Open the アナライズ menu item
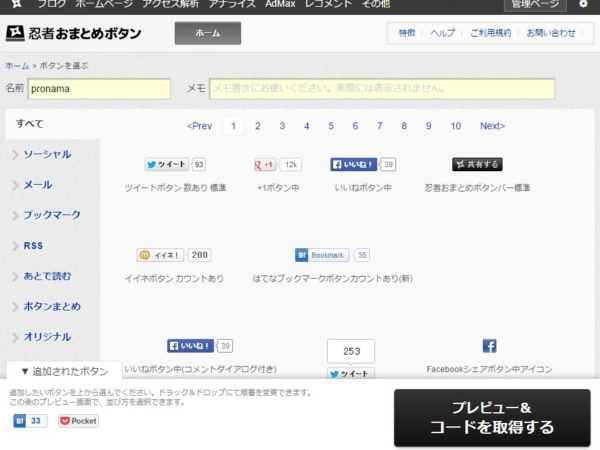This screenshot has width=600, height=450. click(232, 4)
